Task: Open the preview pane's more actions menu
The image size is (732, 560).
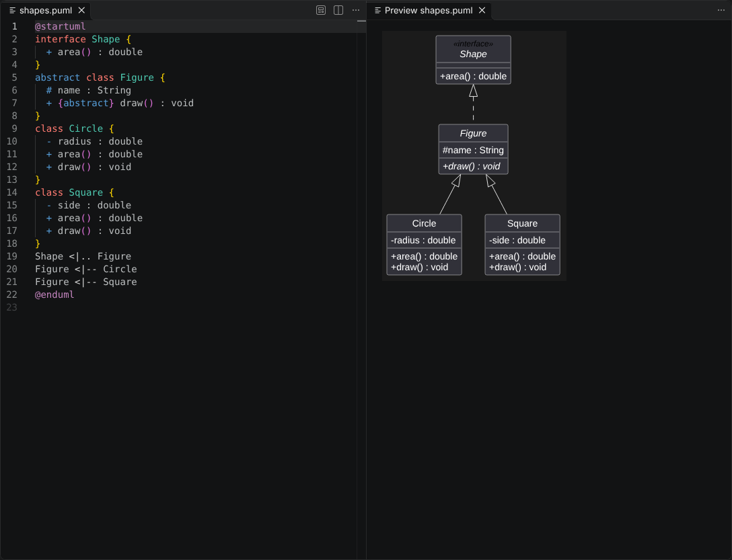Action: (x=721, y=10)
